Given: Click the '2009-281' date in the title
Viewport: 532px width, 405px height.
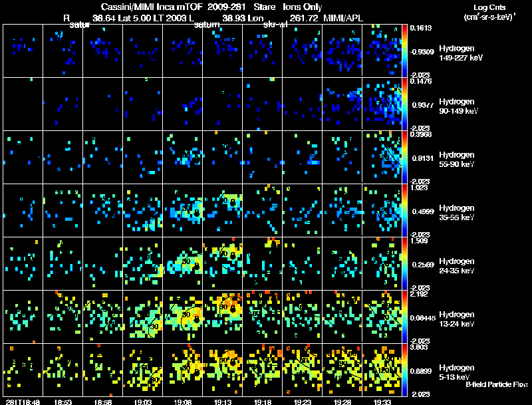Looking at the screenshot, I should coord(225,7).
